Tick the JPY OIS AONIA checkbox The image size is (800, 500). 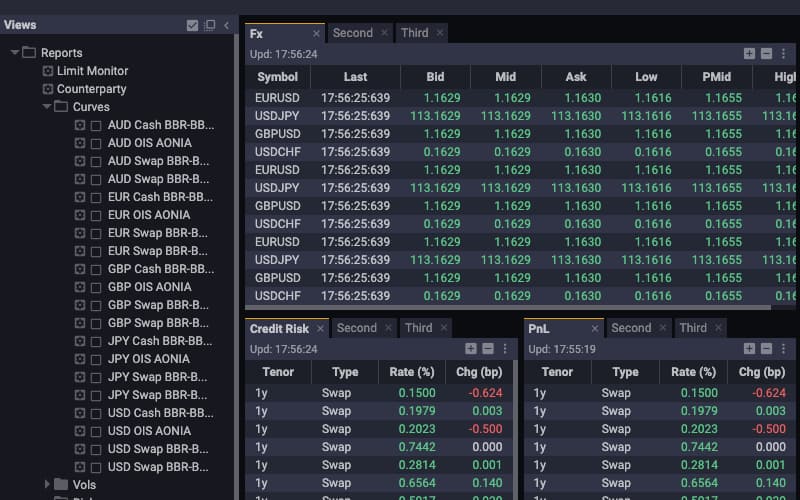(96, 359)
